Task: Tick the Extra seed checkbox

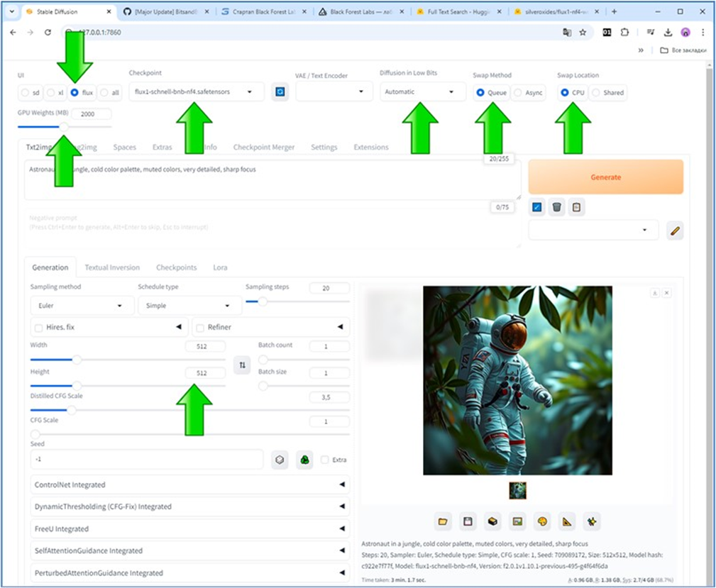Action: coord(325,460)
